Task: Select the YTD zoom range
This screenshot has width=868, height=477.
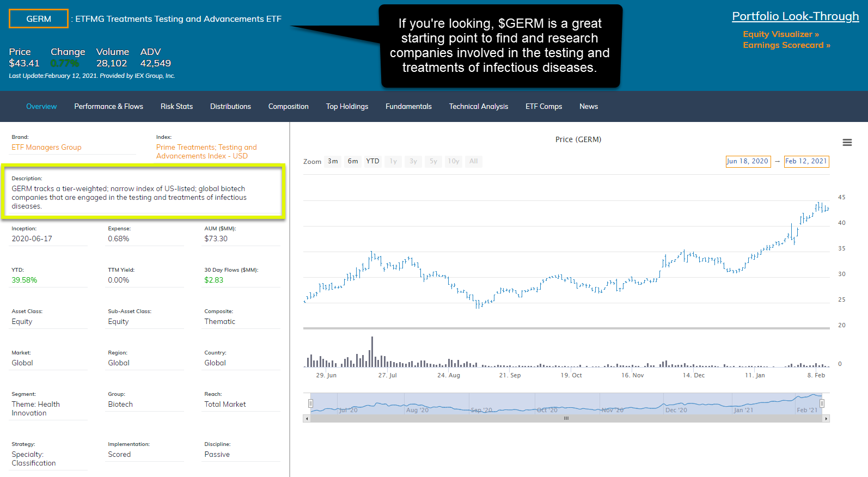Action: (372, 161)
